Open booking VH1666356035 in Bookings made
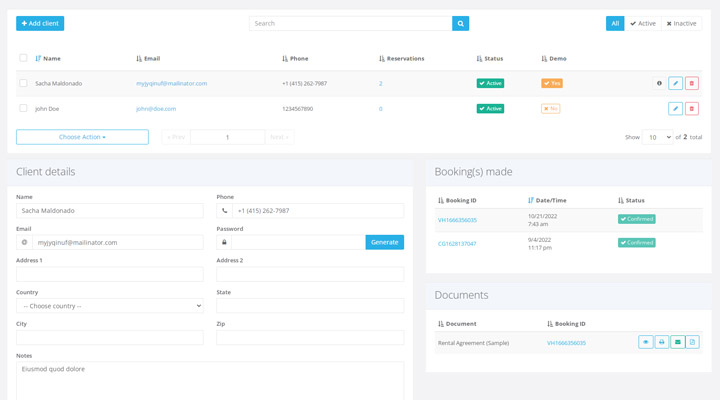Image resolution: width=720 pixels, height=400 pixels. pyautogui.click(x=457, y=220)
